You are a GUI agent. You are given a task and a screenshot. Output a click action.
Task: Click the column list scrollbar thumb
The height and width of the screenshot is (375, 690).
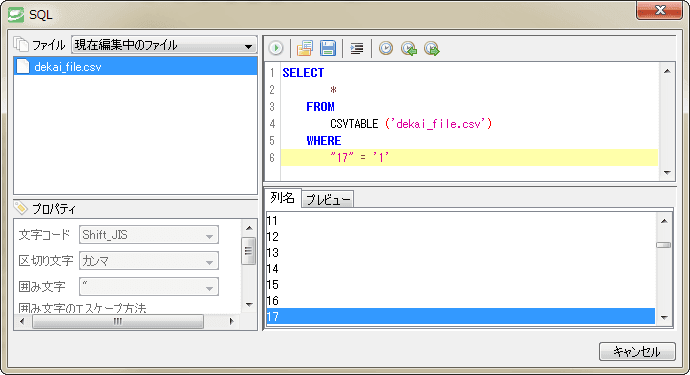pos(664,245)
